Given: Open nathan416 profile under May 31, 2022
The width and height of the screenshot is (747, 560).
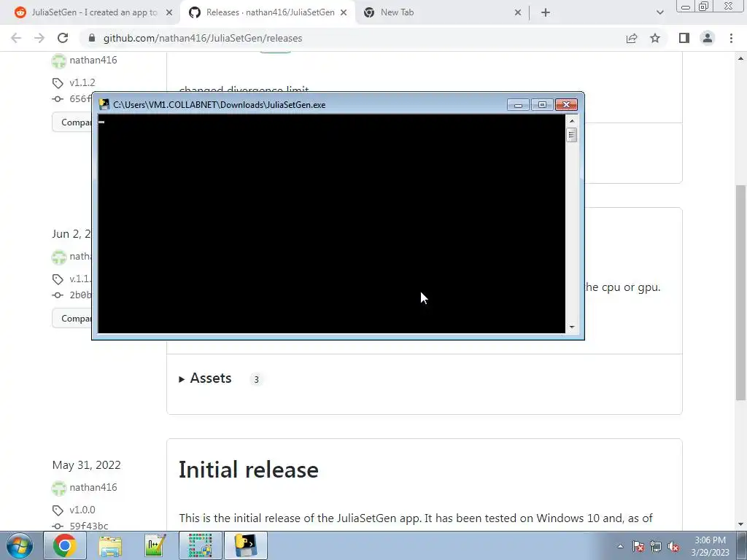Looking at the screenshot, I should click(93, 487).
